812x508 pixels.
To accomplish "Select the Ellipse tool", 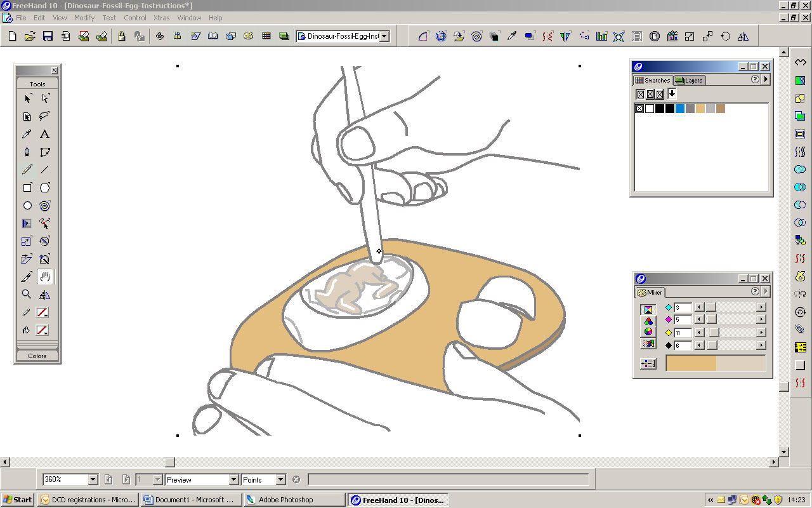I will coord(27,206).
